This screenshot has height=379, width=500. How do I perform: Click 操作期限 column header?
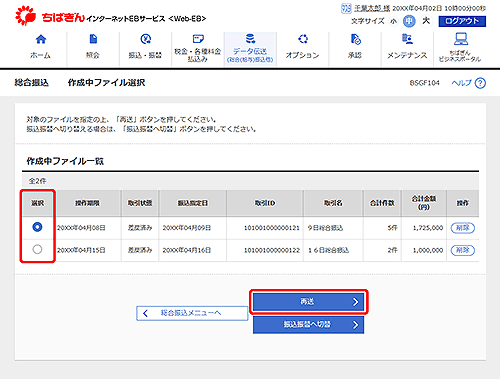[x=87, y=203]
